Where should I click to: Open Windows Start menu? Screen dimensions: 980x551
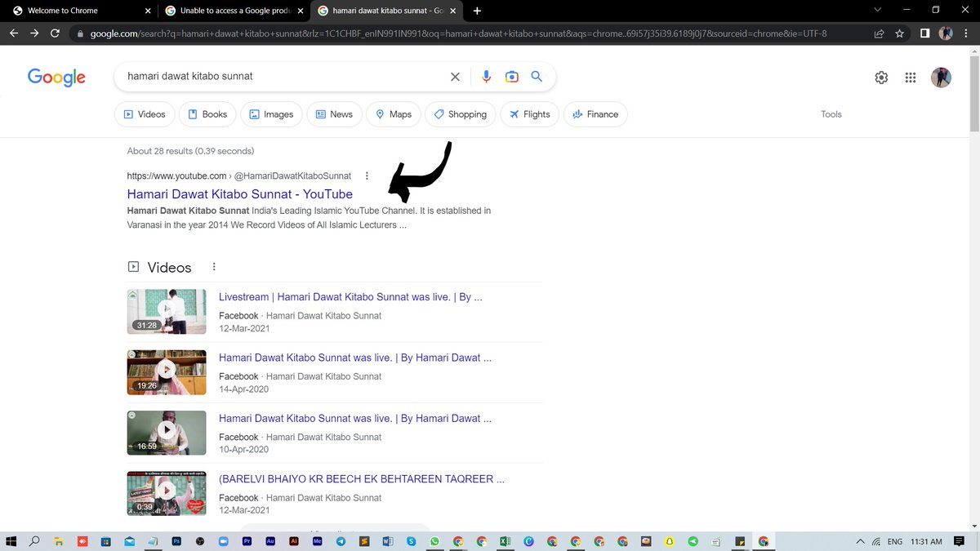(11, 540)
